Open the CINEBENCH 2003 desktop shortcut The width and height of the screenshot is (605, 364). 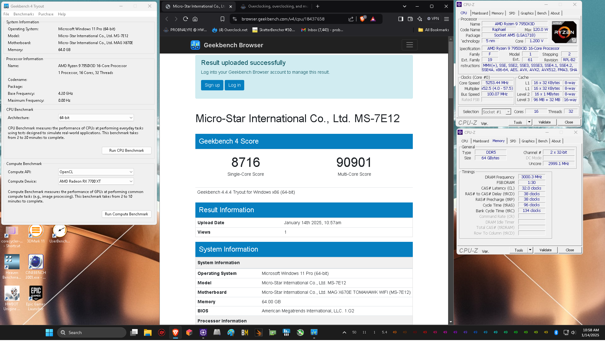pos(36,267)
